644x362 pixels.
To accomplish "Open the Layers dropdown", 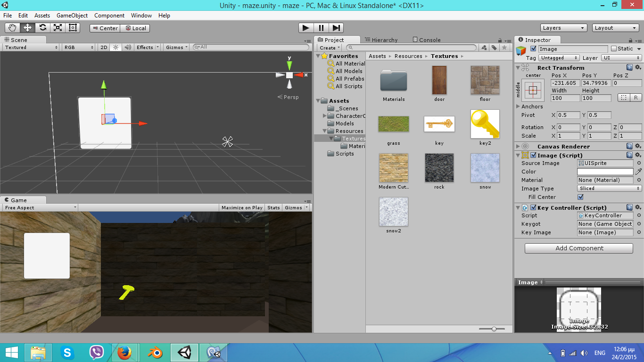I will (564, 28).
